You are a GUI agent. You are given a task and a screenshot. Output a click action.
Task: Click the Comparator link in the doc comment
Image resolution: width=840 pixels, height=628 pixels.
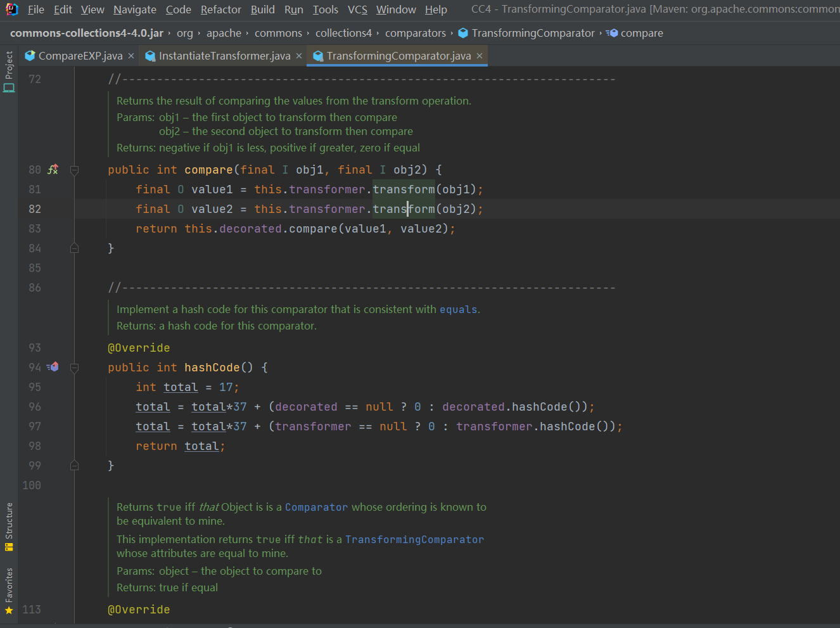pos(317,506)
